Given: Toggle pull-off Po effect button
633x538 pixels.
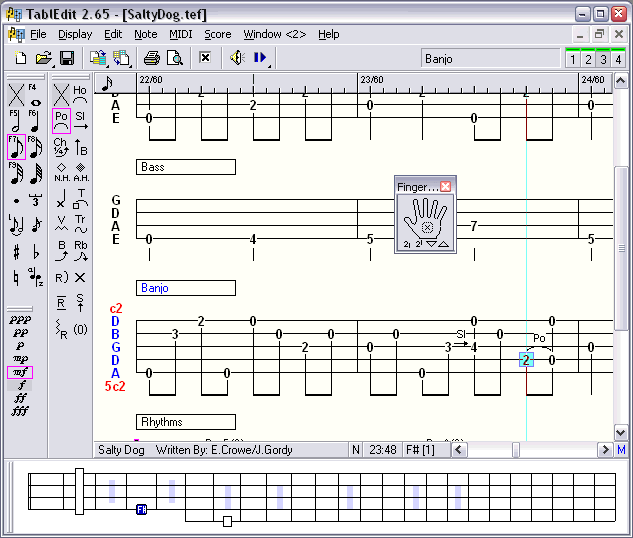Looking at the screenshot, I should point(61,121).
